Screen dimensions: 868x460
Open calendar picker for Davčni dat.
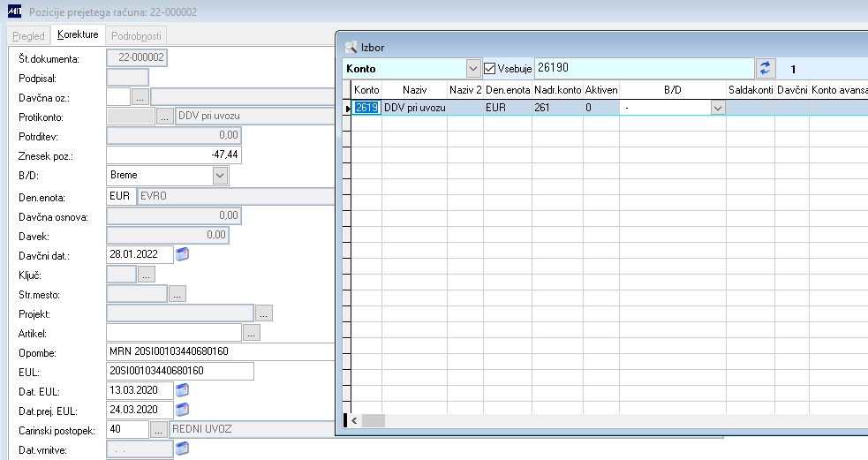182,254
